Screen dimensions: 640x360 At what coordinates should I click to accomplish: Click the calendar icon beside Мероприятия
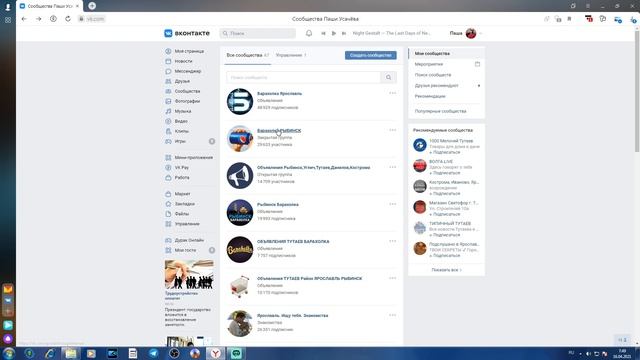pyautogui.click(x=478, y=64)
